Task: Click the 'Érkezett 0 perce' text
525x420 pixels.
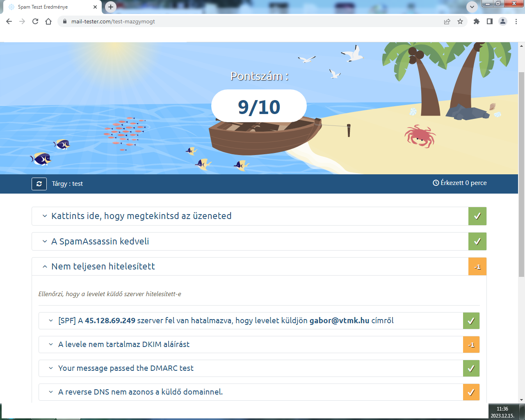Action: (463, 183)
